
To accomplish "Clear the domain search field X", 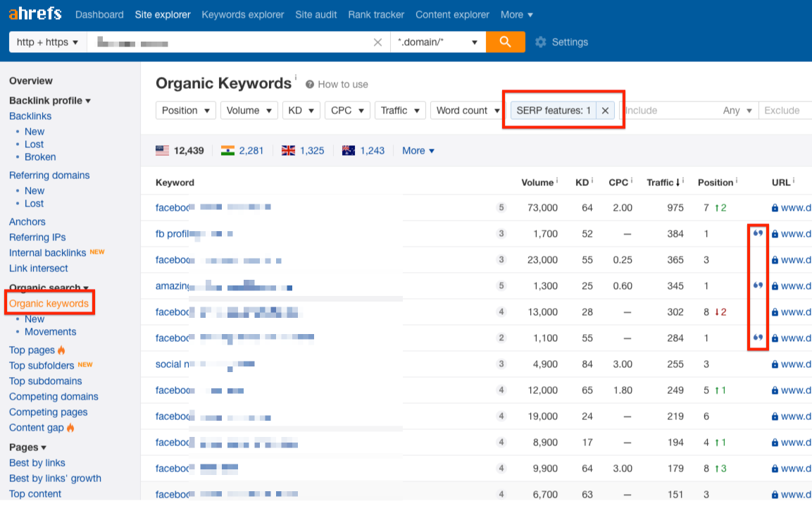I will tap(377, 42).
